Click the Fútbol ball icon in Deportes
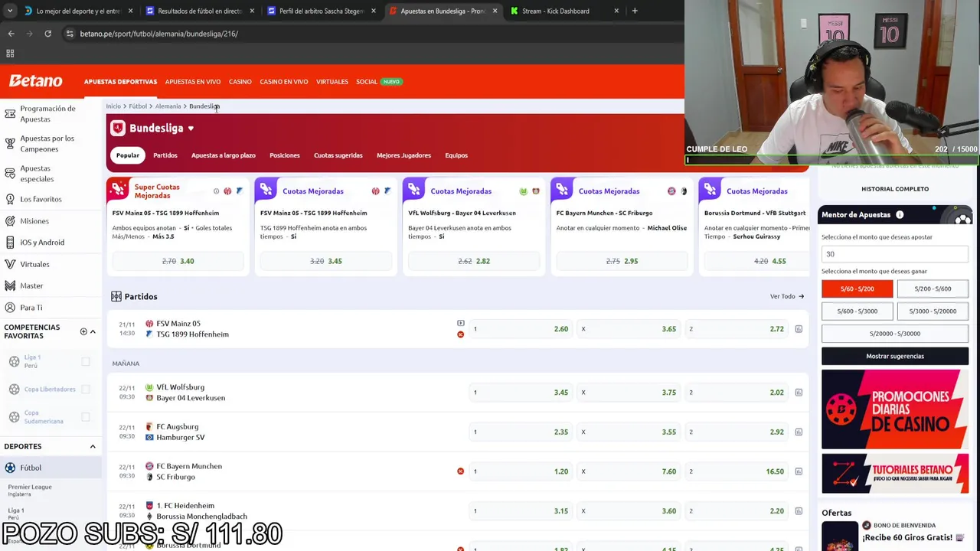Image resolution: width=980 pixels, height=551 pixels. pos(10,468)
